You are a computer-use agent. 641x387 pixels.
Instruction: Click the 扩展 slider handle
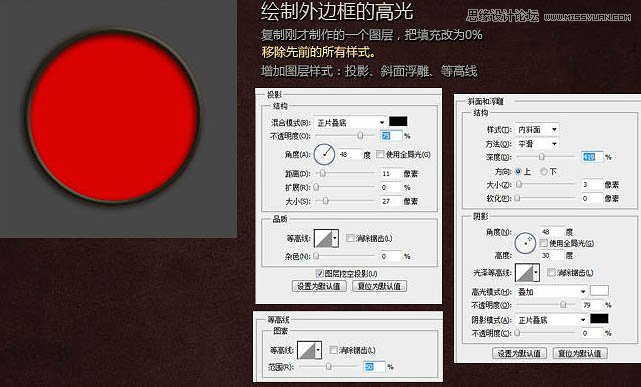point(316,187)
